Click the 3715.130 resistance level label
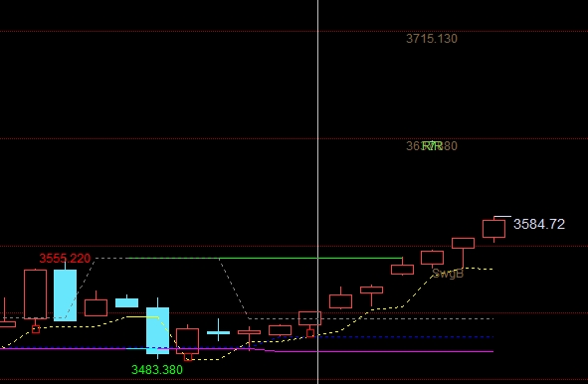The width and height of the screenshot is (588, 384). [x=432, y=39]
